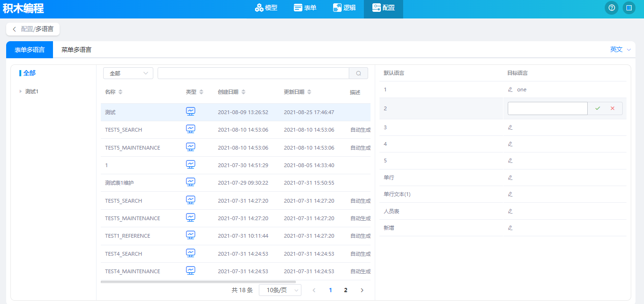Select the TEST4_SEARCH row
Image resolution: width=644 pixels, height=304 pixels.
[236, 254]
